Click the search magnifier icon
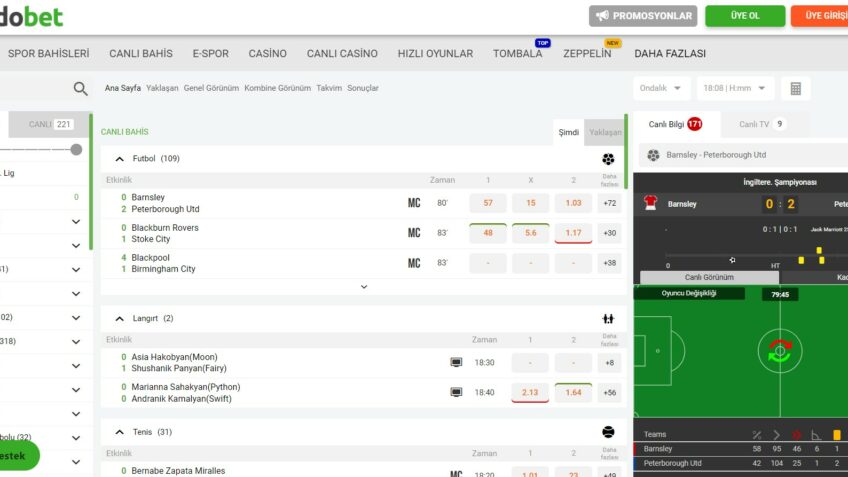This screenshot has width=848, height=477. click(80, 89)
